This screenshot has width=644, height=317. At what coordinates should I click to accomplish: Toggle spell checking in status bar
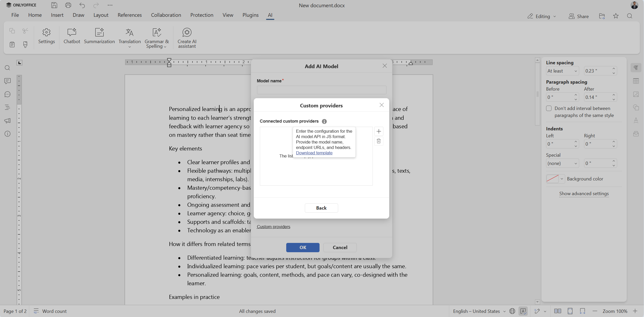point(523,311)
